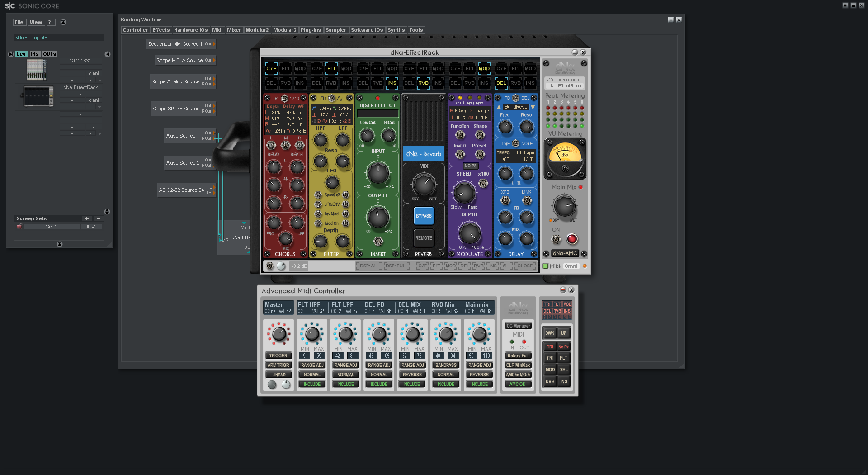Select the highlighted RVB slot in fourth rack column
868x475 pixels.
[423, 83]
